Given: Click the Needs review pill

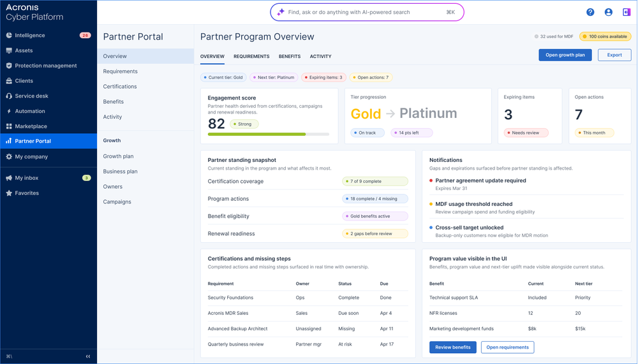Looking at the screenshot, I should (x=526, y=133).
